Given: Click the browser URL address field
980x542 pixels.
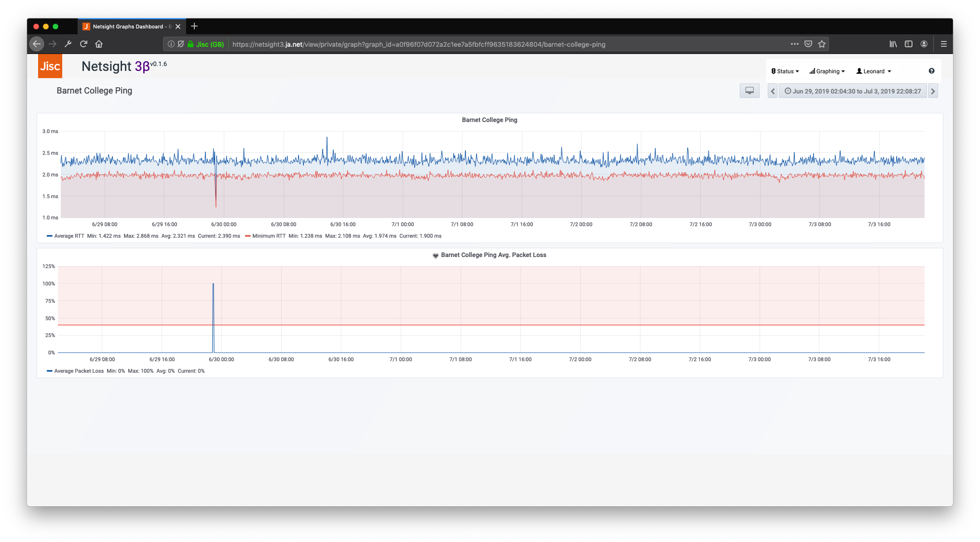Looking at the screenshot, I should (x=419, y=44).
